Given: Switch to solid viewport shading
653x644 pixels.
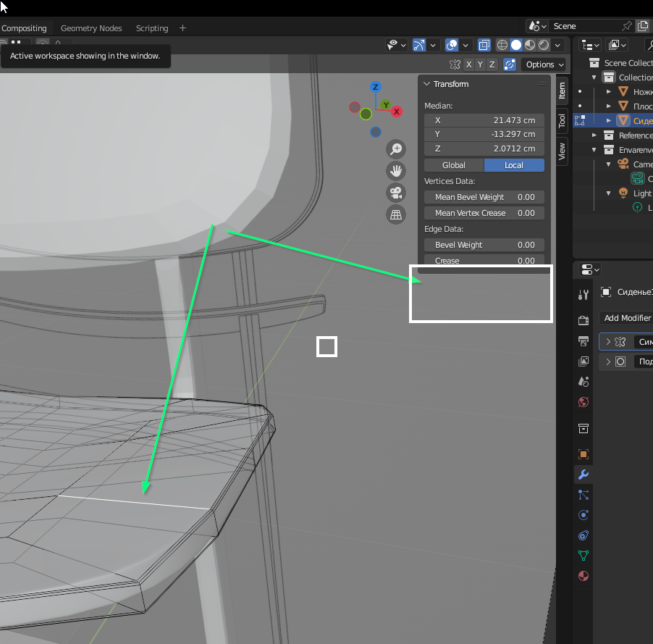Looking at the screenshot, I should 516,45.
